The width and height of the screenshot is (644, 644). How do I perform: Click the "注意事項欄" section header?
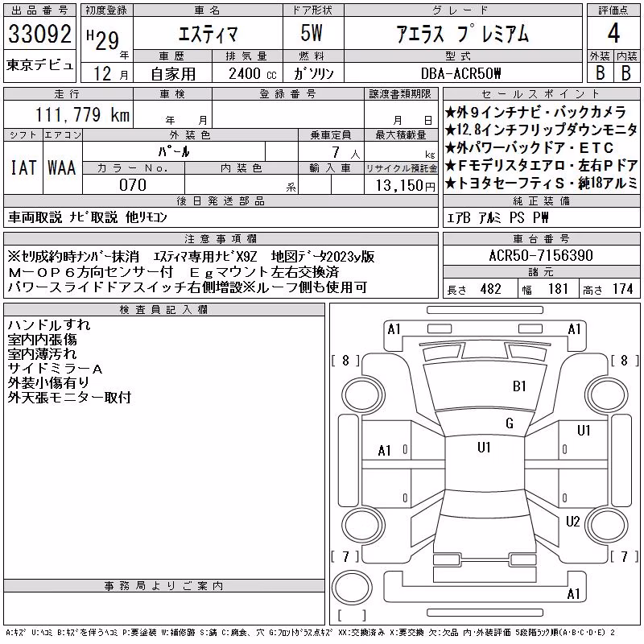[221, 238]
